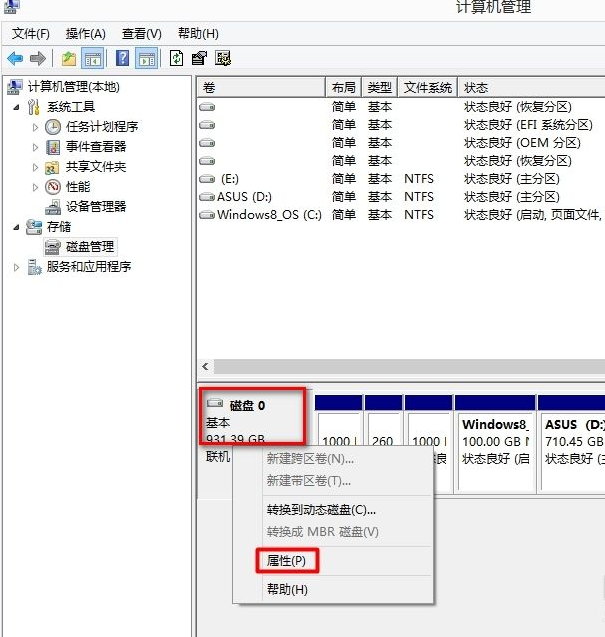605x637 pixels.
Task: Click the back arrow toolbar icon
Action: pyautogui.click(x=15, y=58)
